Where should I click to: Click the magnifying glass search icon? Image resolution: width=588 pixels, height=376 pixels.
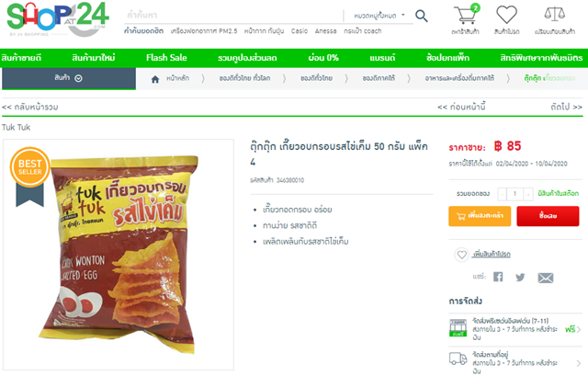pos(422,16)
